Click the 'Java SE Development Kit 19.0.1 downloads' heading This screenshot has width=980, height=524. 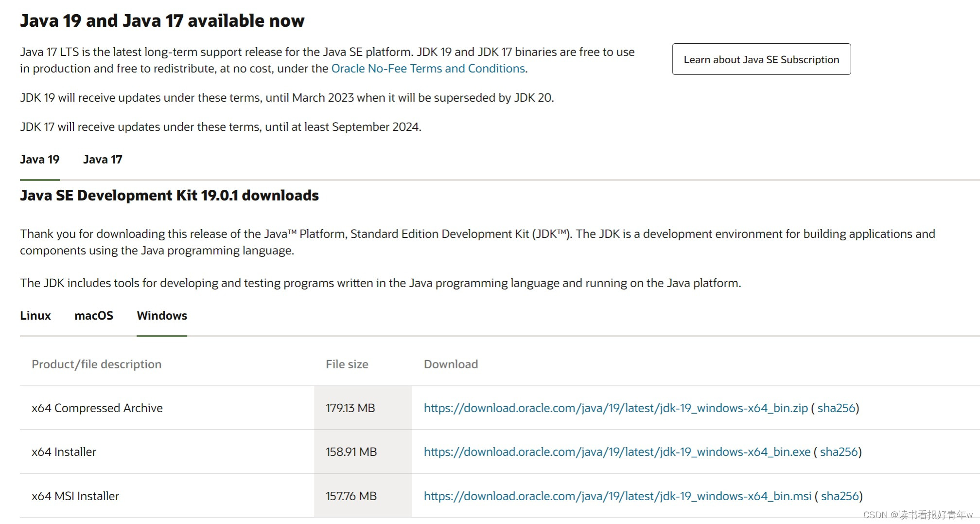click(x=170, y=196)
